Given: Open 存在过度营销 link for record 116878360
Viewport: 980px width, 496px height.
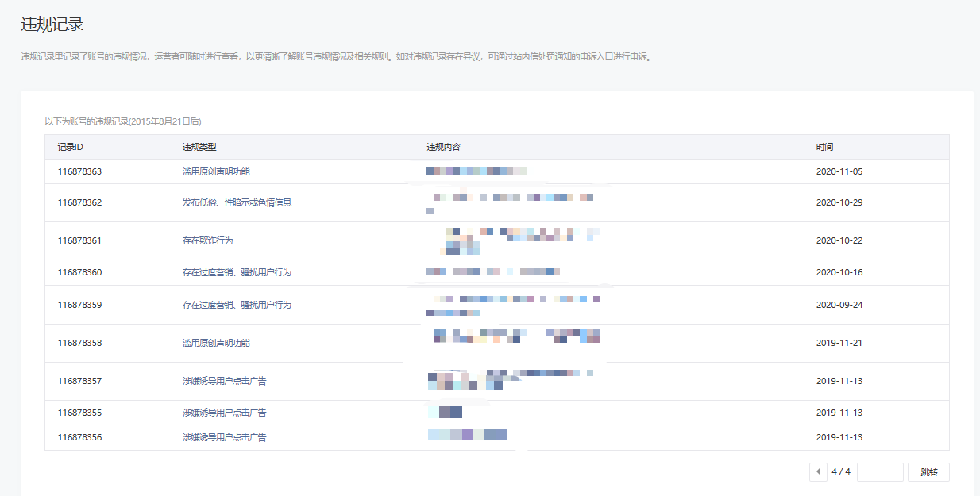Looking at the screenshot, I should point(237,272).
